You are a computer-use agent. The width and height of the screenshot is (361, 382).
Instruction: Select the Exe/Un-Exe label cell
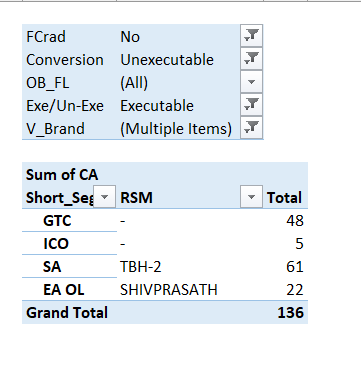(x=70, y=105)
